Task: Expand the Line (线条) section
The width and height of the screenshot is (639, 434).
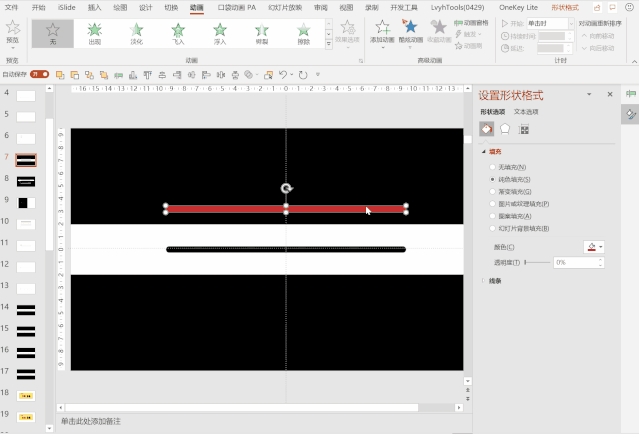Action: tap(484, 281)
